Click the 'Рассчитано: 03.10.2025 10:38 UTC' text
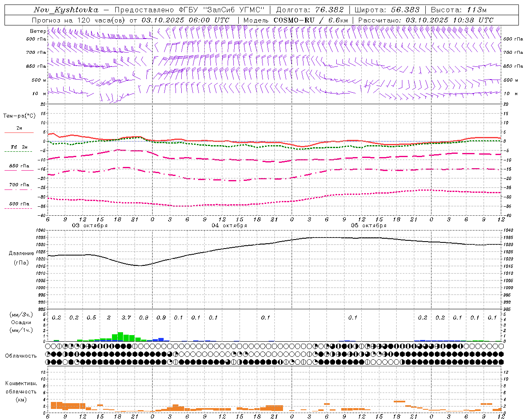The image size is (525, 420). [x=426, y=20]
